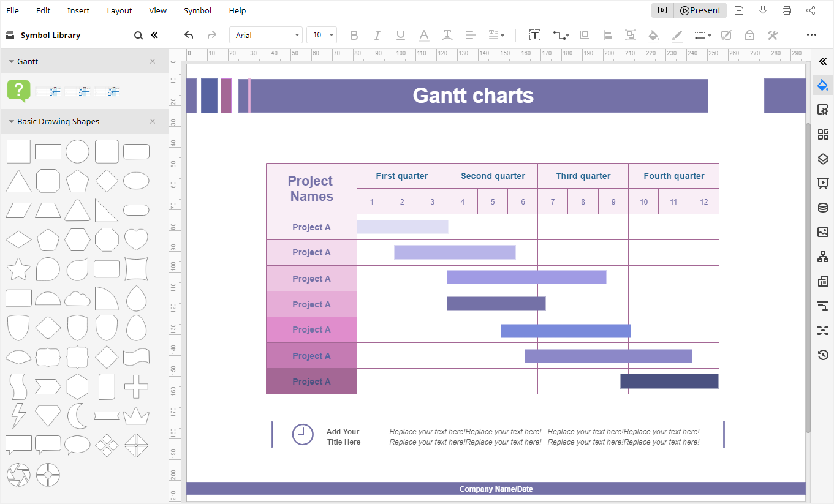Open the Layout menu

[119, 10]
